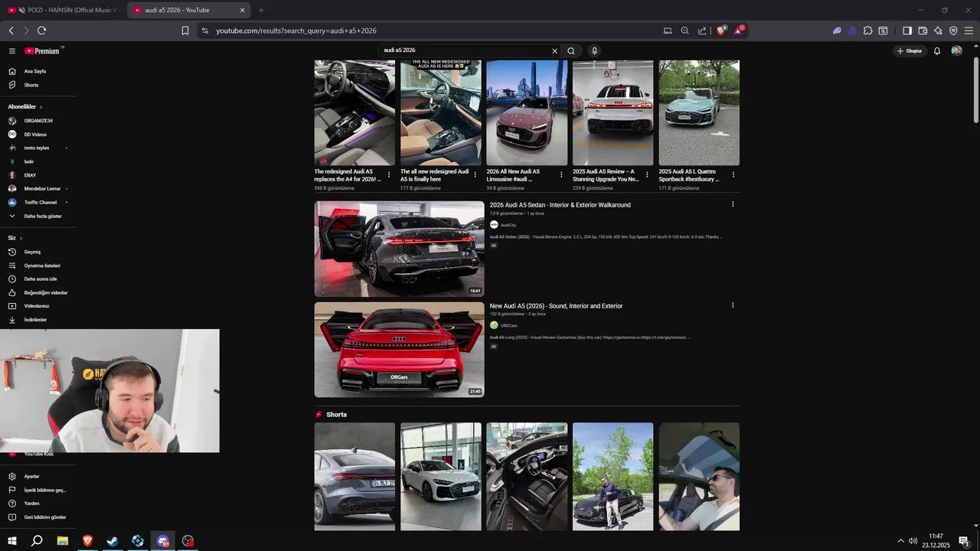The width and height of the screenshot is (980, 551).
Task: Open İçerik bildirme geçmişi report history
Action: 38,490
